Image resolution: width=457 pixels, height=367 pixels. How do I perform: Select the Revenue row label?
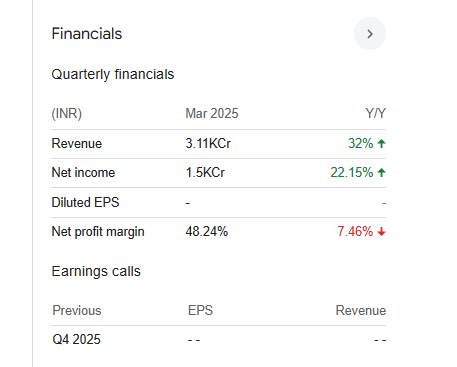pos(77,143)
